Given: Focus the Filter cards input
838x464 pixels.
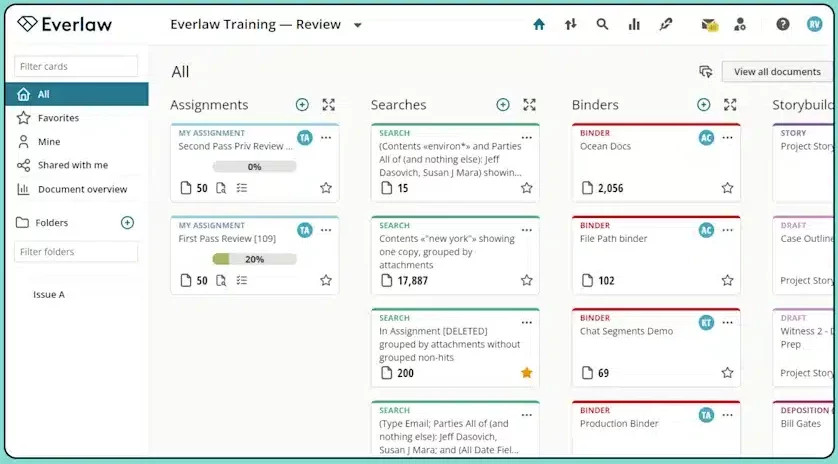Looking at the screenshot, I should 76,66.
